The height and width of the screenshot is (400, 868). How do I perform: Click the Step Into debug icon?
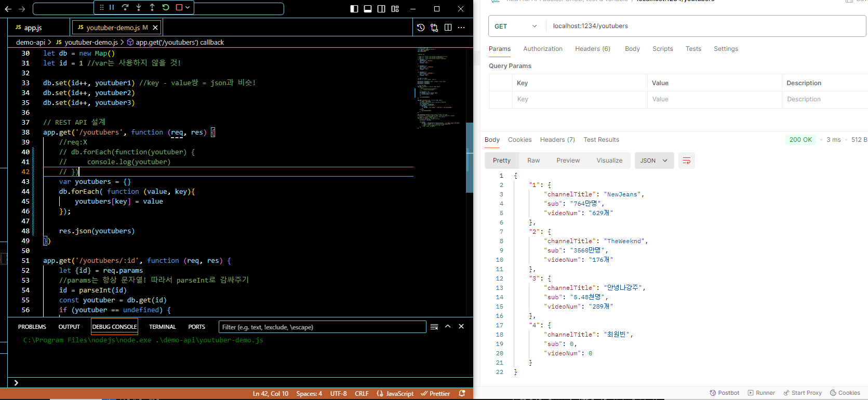(139, 7)
